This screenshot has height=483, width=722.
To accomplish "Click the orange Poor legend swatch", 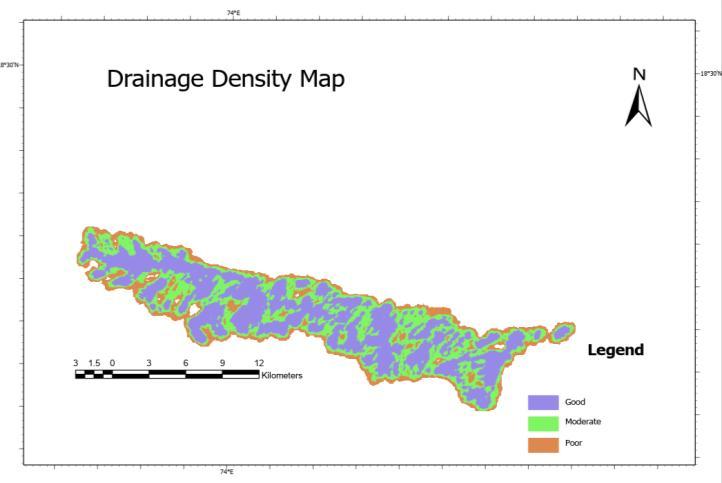I will click(x=543, y=445).
